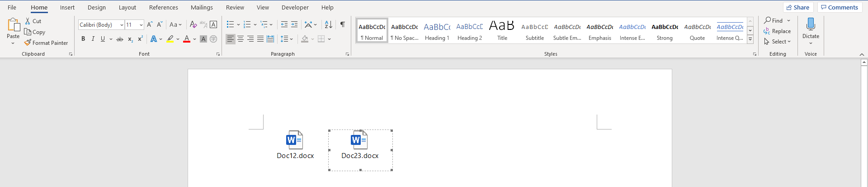
Task: Apply paragraph shading fill color
Action: [x=305, y=39]
